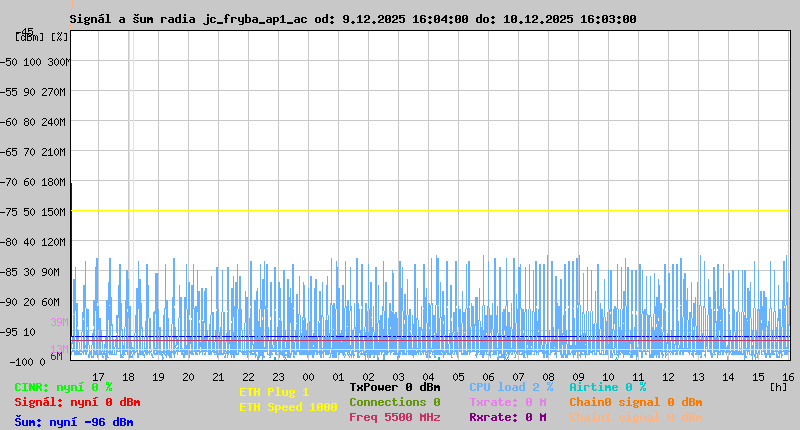Click the 150M label on the Y axis

pos(53,212)
